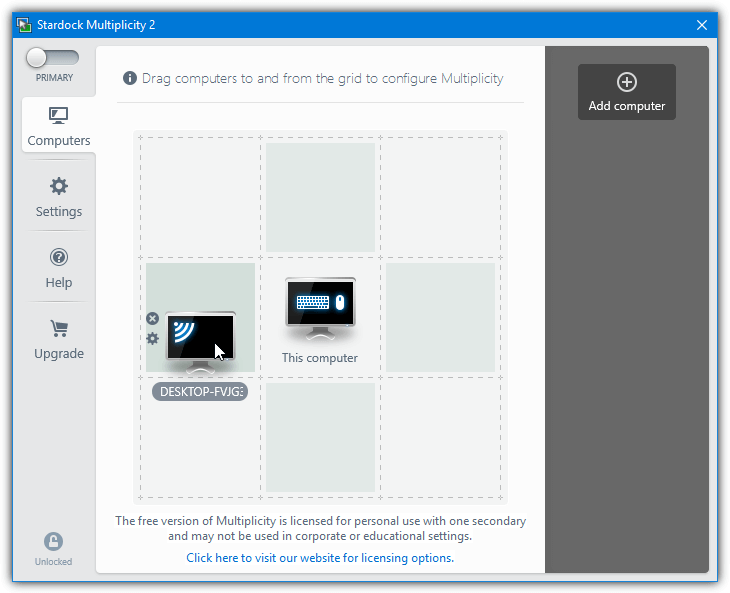
Task: Select the DESKTOP-FVJG secondary monitor icon
Action: 201,342
